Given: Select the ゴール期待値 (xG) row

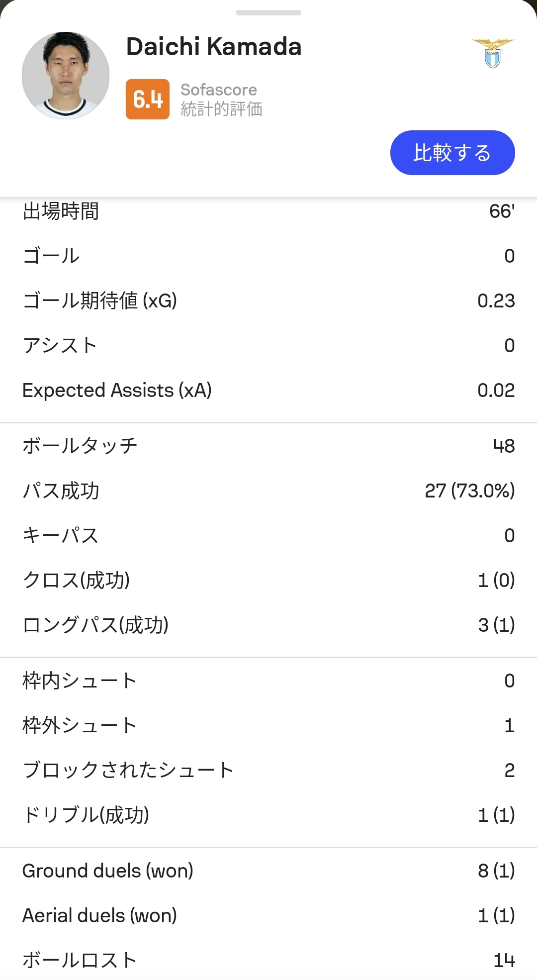Looking at the screenshot, I should (x=268, y=300).
